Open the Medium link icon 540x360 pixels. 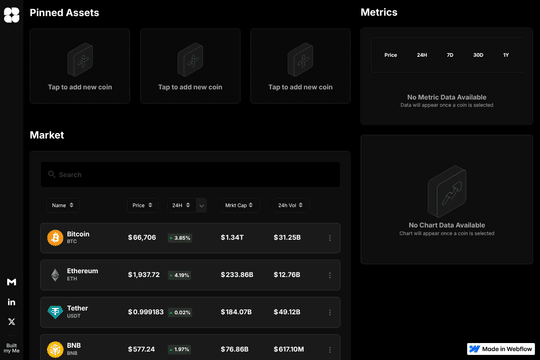[11, 282]
